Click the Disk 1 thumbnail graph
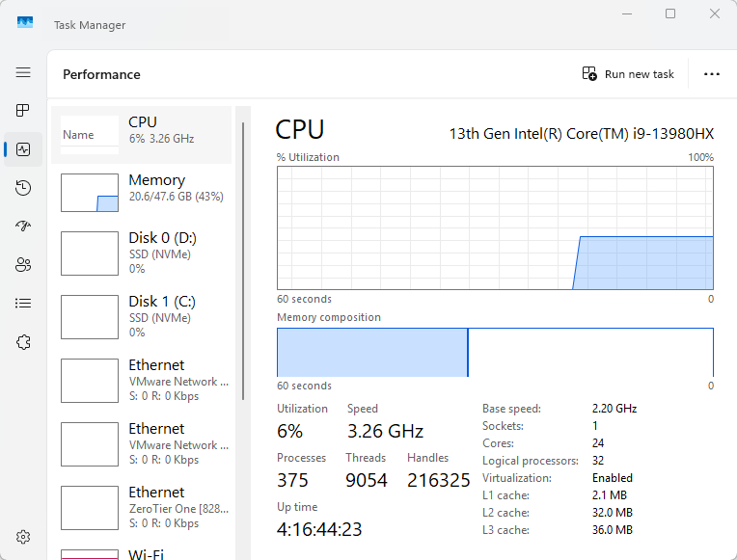Image resolution: width=737 pixels, height=560 pixels. click(x=90, y=317)
